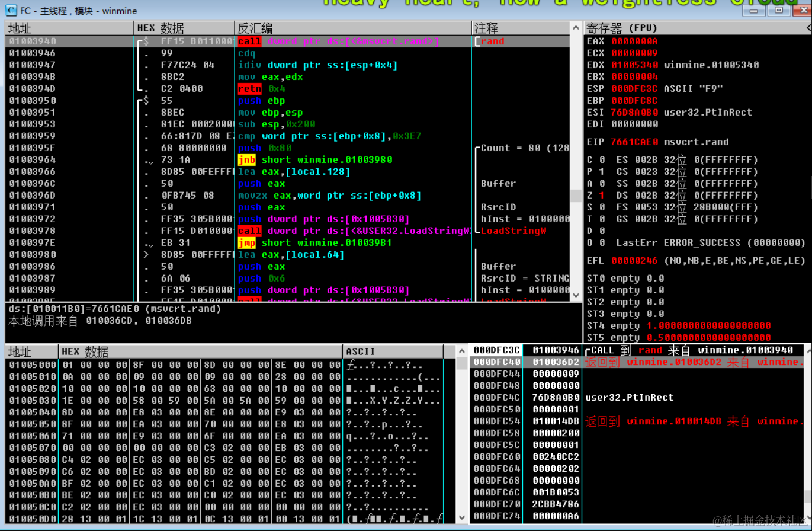Select stack entry 000DFC4C user32.PtInRect
This screenshot has height=531, width=812.
pos(637,398)
